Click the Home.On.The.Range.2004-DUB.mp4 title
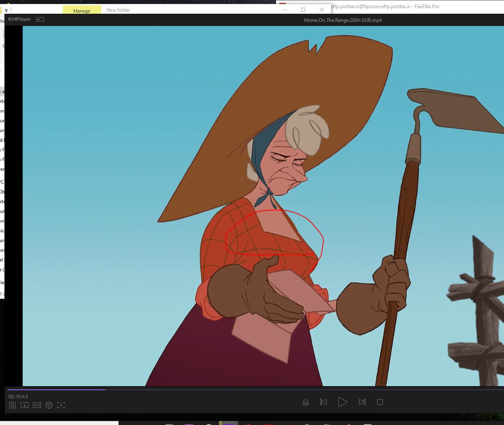504x425 pixels. (x=342, y=20)
